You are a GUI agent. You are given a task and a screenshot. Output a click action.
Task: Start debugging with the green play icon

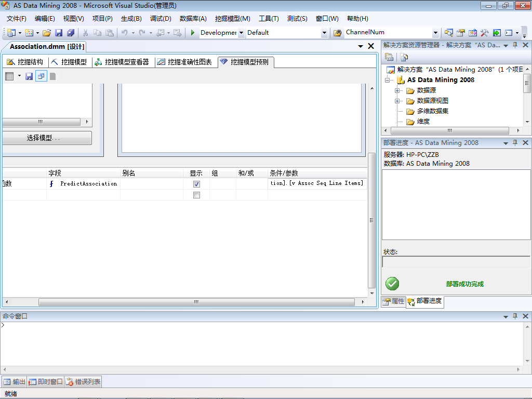click(192, 33)
